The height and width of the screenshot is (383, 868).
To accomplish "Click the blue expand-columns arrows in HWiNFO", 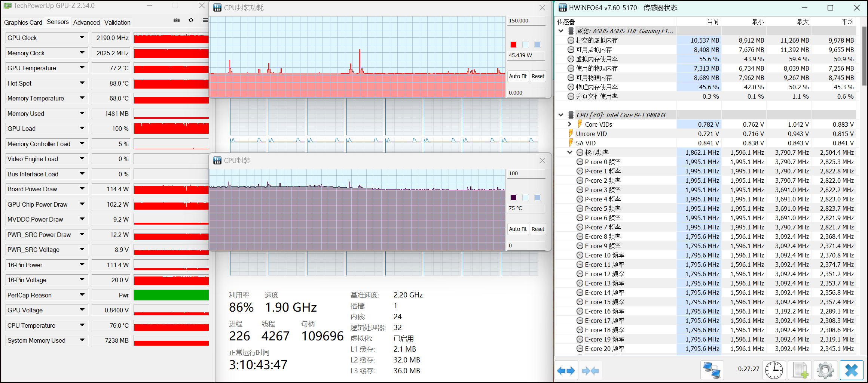I will point(566,371).
